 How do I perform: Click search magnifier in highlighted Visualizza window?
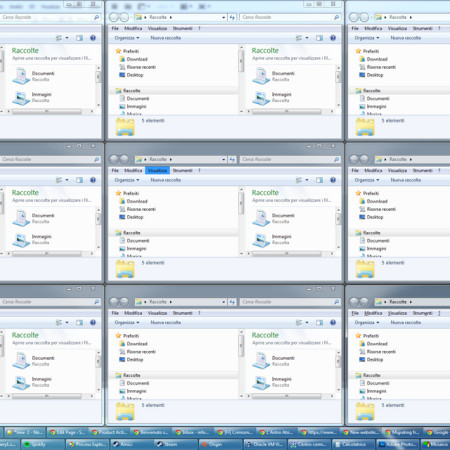click(336, 159)
